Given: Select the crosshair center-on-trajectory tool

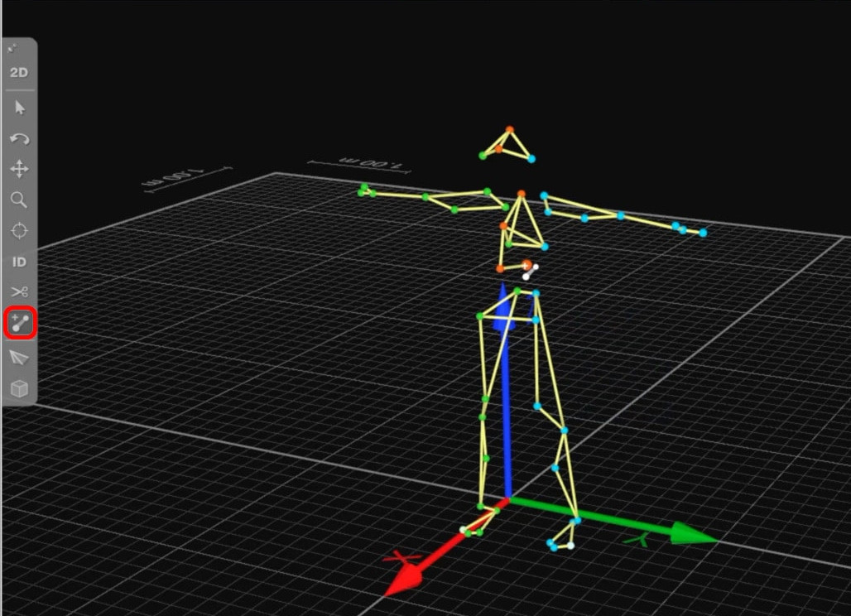Looking at the screenshot, I should click(19, 230).
